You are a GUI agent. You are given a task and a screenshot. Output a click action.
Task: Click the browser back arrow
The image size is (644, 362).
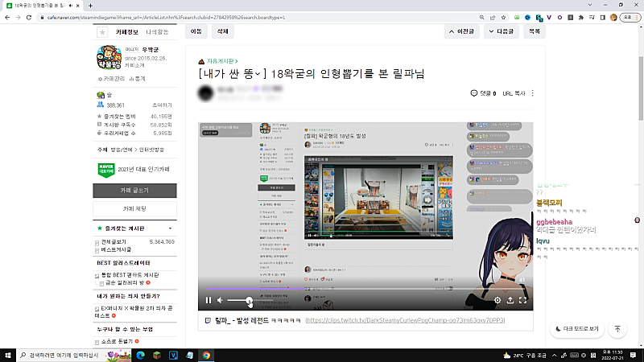pos(7,18)
